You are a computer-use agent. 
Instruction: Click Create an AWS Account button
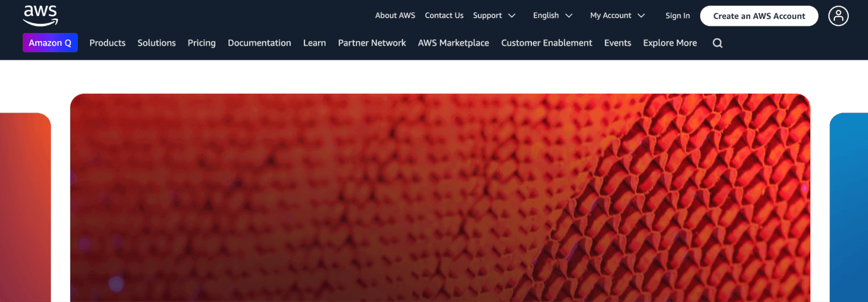coord(759,16)
